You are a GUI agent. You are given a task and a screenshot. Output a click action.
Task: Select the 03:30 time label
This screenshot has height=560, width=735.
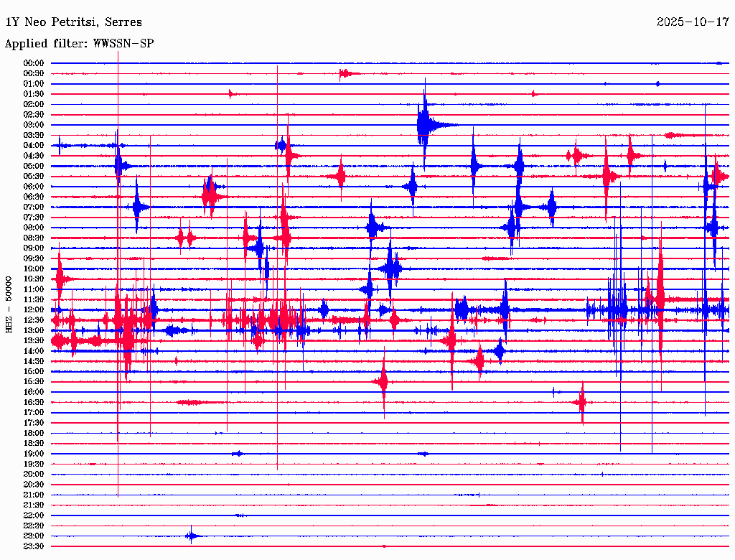pos(34,135)
